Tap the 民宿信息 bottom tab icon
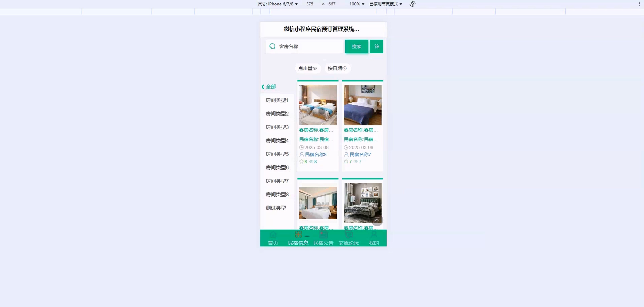 click(298, 235)
